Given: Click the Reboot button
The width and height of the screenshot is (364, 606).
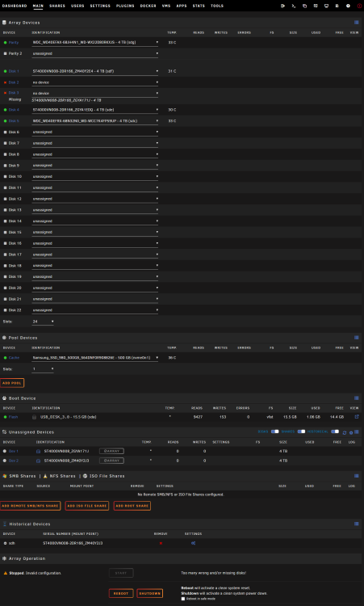Looking at the screenshot, I should [121, 593].
